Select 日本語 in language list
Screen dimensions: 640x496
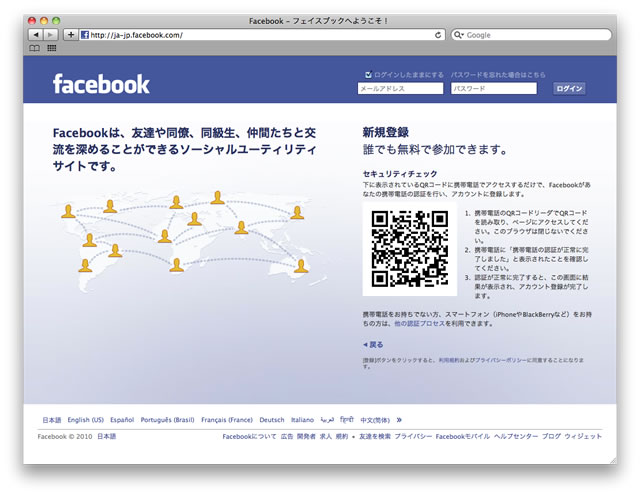click(52, 420)
